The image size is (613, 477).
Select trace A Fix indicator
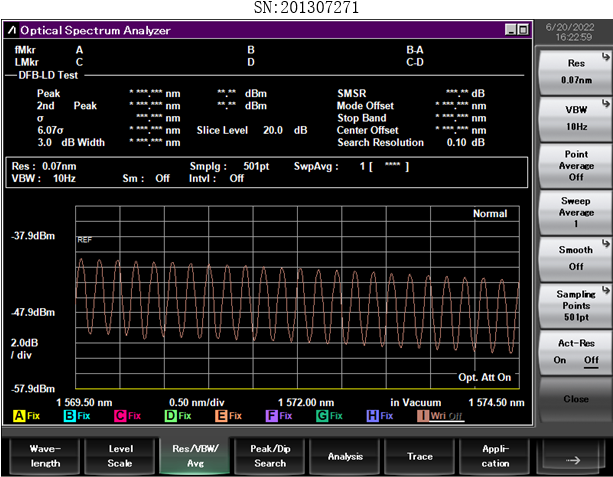(x=25, y=415)
